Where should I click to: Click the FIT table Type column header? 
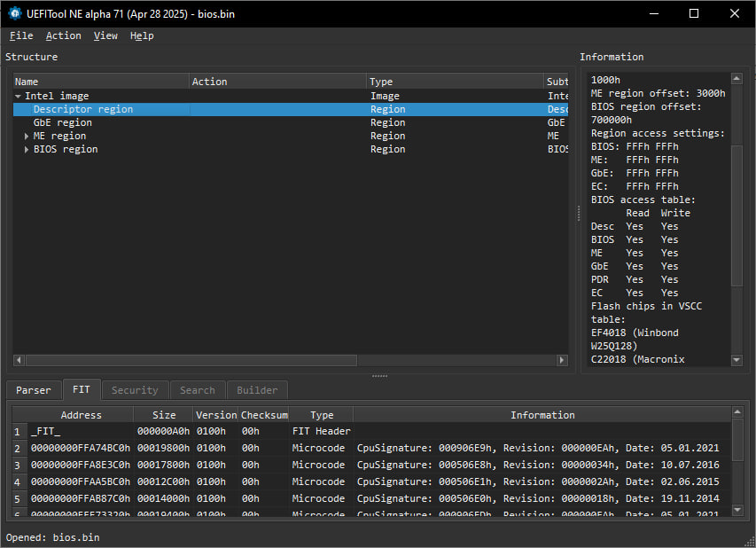[322, 415]
